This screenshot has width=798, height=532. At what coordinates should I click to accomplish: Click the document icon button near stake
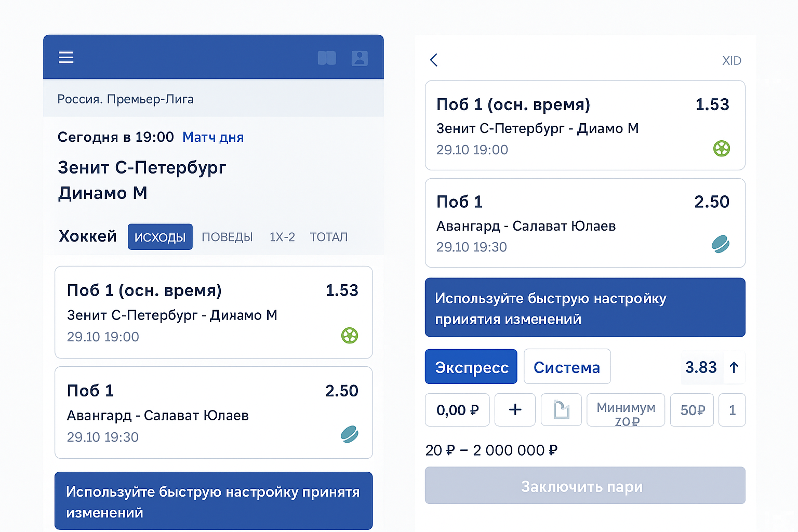click(561, 410)
